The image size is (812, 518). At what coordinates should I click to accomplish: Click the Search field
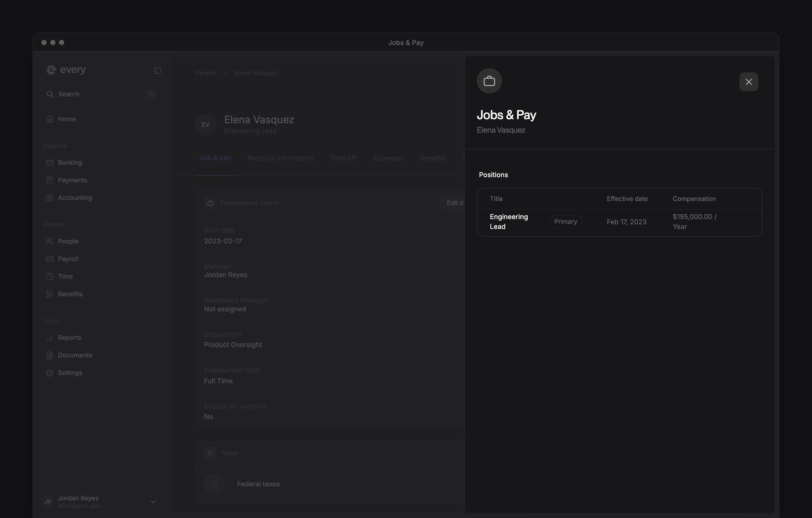click(x=102, y=94)
